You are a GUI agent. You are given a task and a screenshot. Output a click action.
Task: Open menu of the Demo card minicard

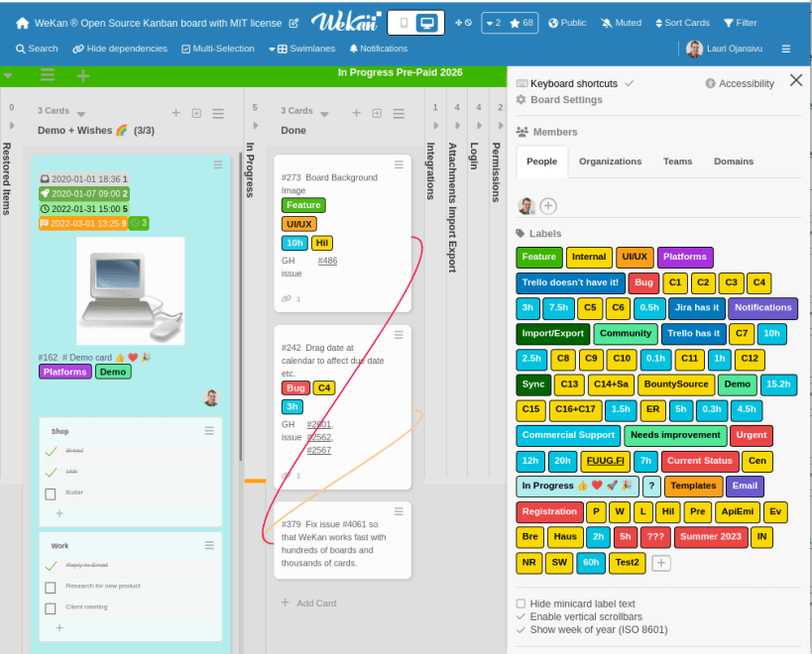(218, 164)
